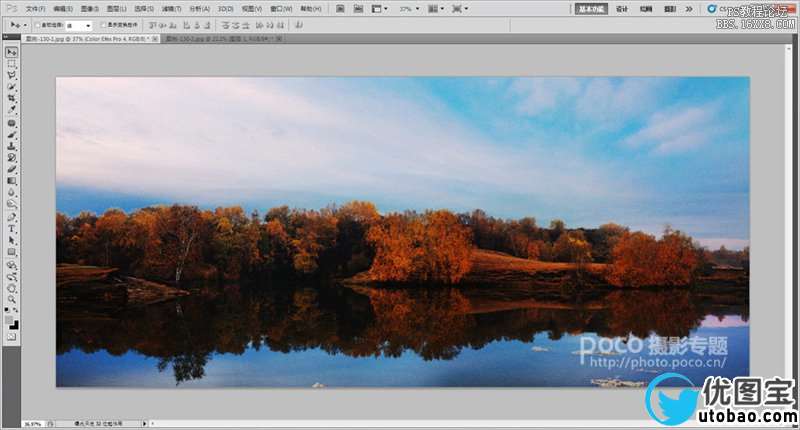The width and height of the screenshot is (800, 430).
Task: Enable 显示变换控件 show transform controls checkbox
Action: point(104,25)
